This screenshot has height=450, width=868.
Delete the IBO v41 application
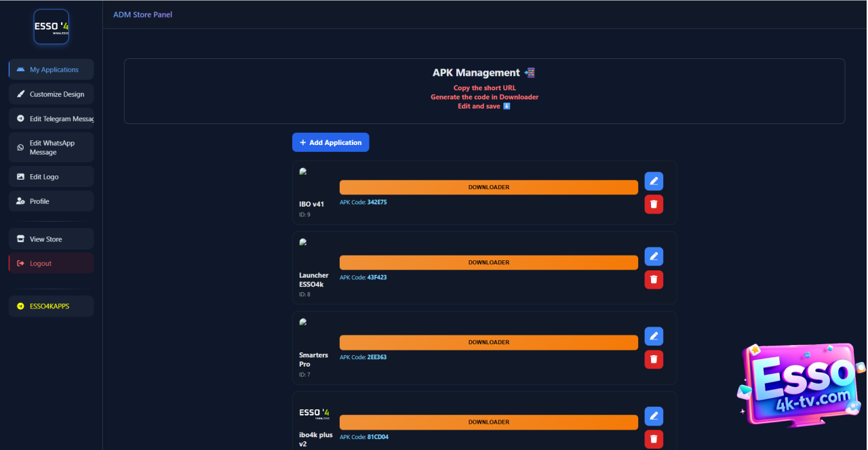pos(654,204)
